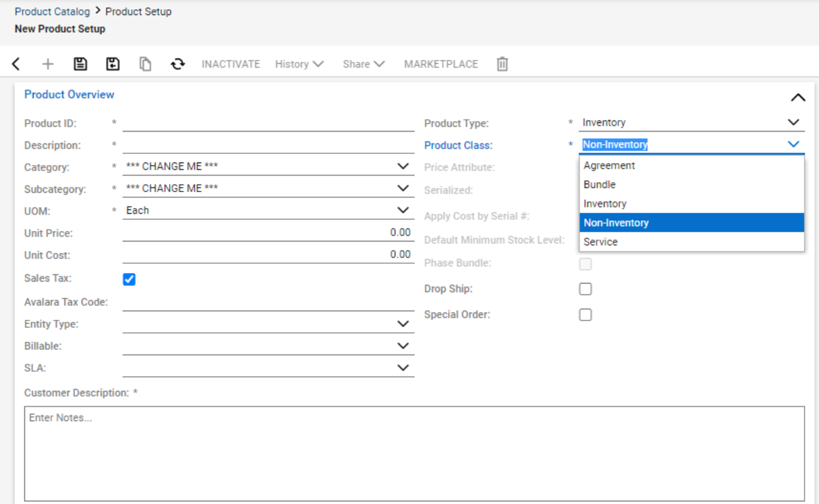
Task: Collapse the Product Overview section chevron
Action: (x=797, y=97)
